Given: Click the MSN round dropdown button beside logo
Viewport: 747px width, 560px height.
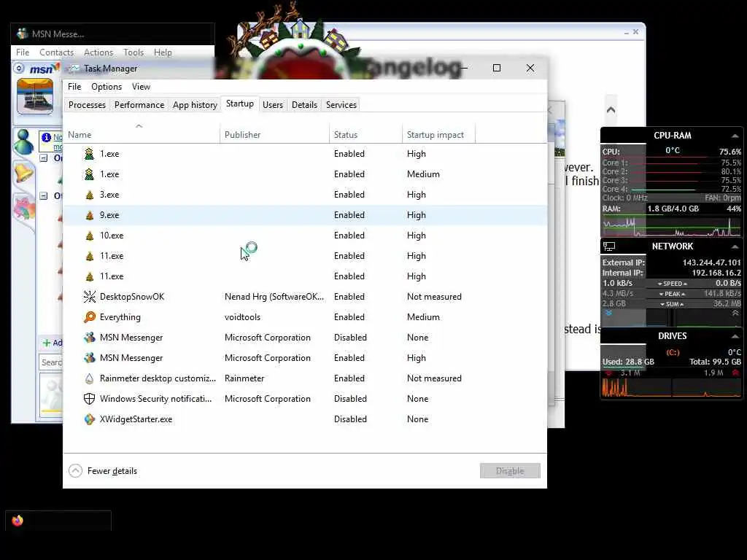Looking at the screenshot, I should click(18, 69).
